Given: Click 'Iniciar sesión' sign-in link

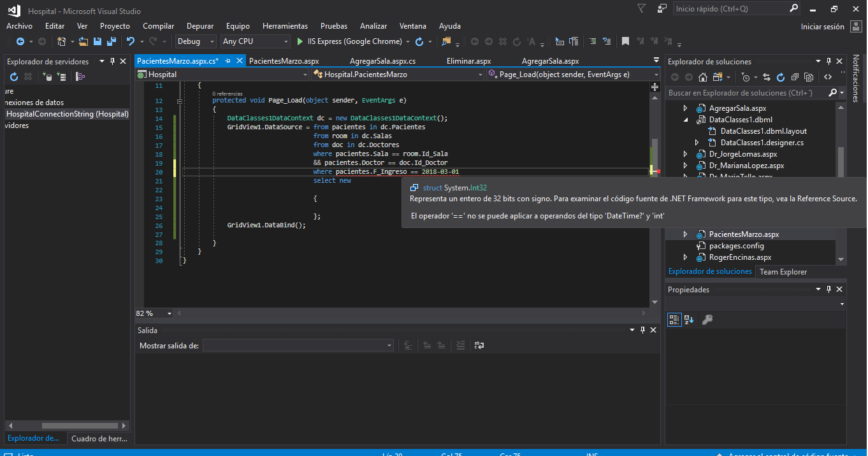Looking at the screenshot, I should [x=823, y=27].
